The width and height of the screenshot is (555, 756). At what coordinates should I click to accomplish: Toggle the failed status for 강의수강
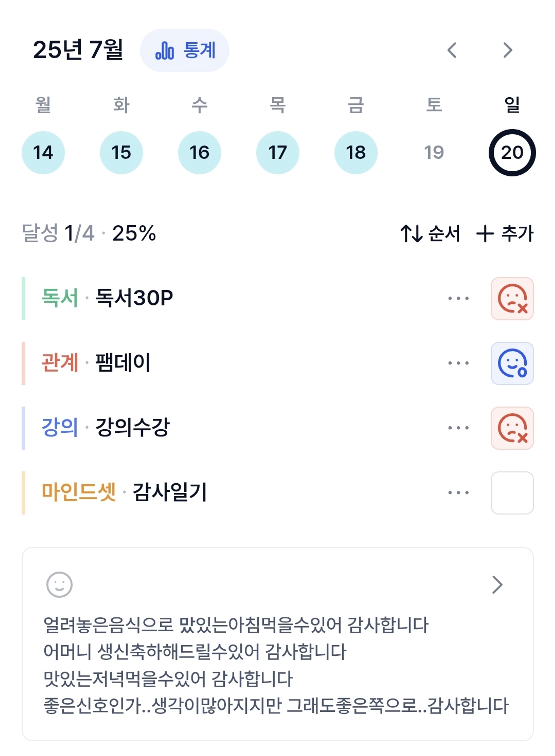512,428
